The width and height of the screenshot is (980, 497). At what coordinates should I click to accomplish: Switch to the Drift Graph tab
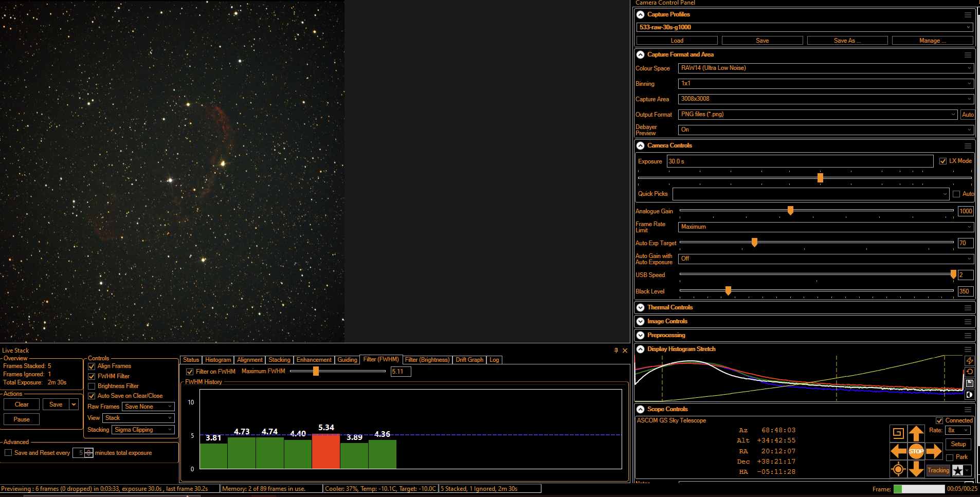(x=469, y=360)
